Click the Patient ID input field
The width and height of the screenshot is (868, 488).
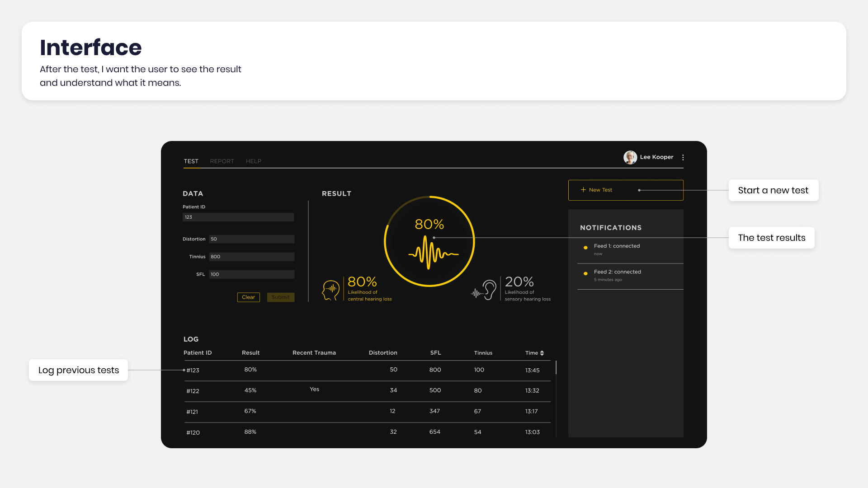tap(238, 217)
